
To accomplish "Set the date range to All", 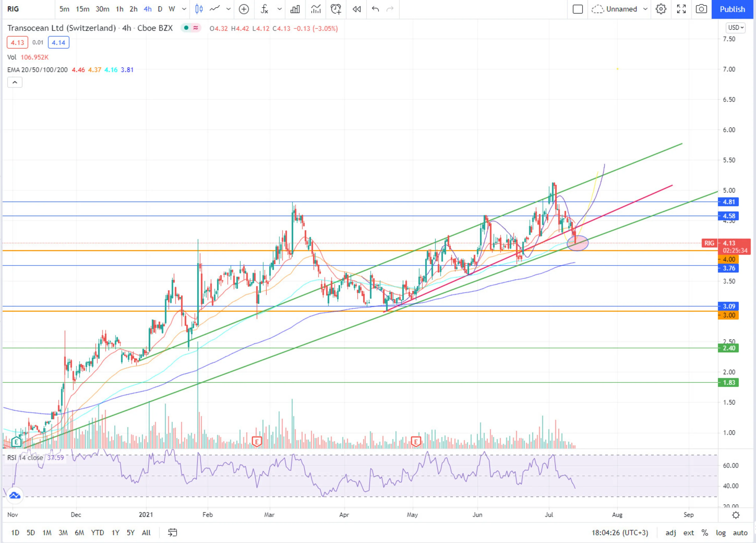I will pyautogui.click(x=146, y=533).
